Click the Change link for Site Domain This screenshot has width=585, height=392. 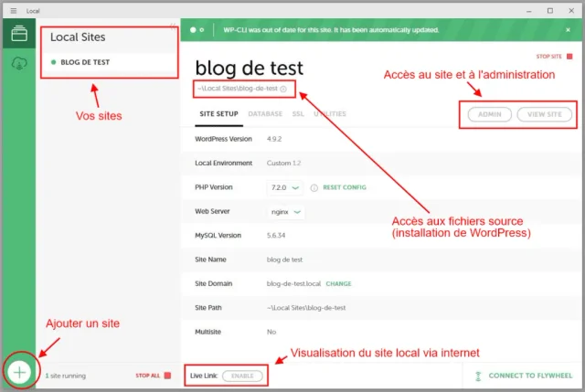338,283
